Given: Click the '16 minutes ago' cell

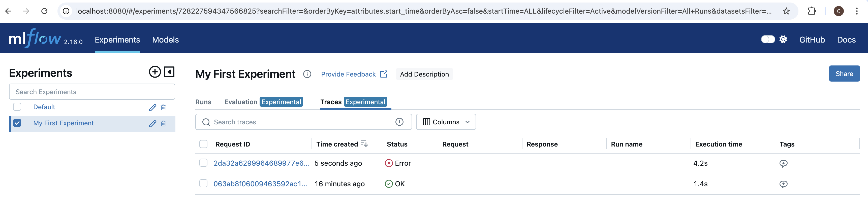Looking at the screenshot, I should [x=340, y=184].
